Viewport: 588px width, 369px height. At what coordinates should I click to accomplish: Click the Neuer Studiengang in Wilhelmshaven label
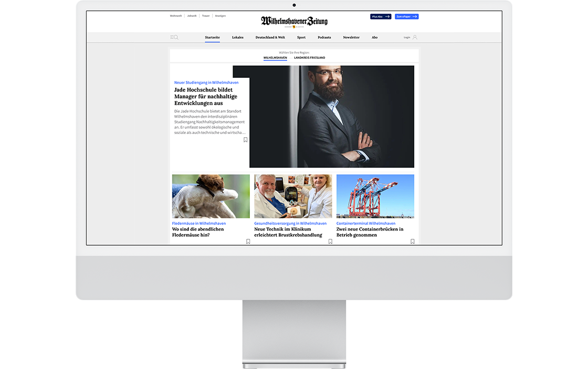206,83
